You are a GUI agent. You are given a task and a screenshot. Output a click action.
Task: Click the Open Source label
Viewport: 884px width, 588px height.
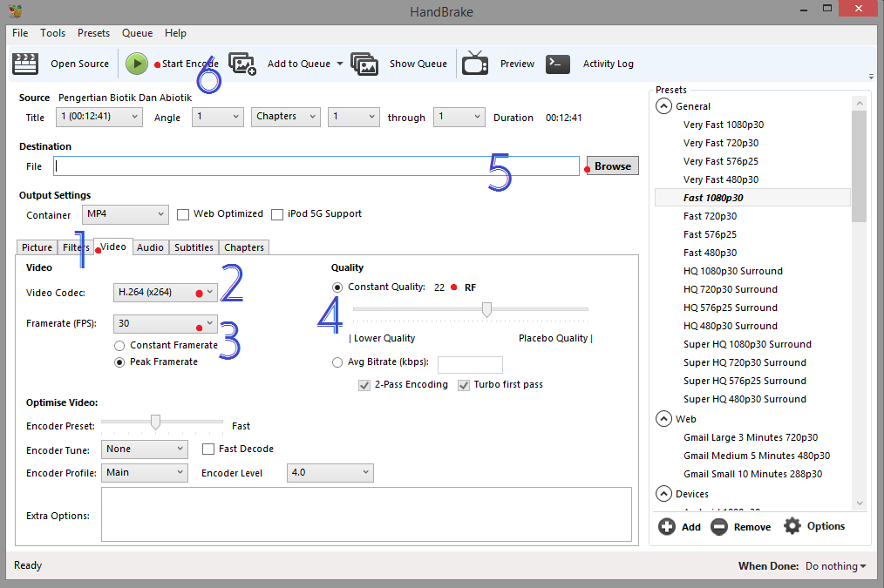pyautogui.click(x=79, y=64)
